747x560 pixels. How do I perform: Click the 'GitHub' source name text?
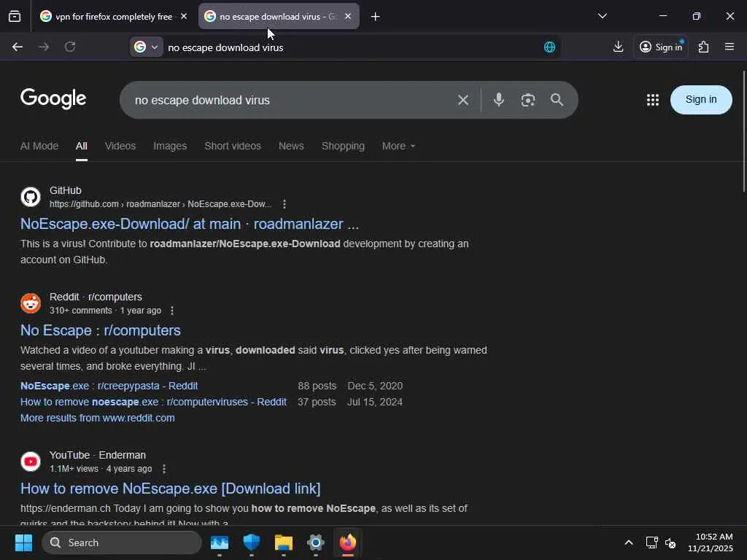tap(65, 190)
